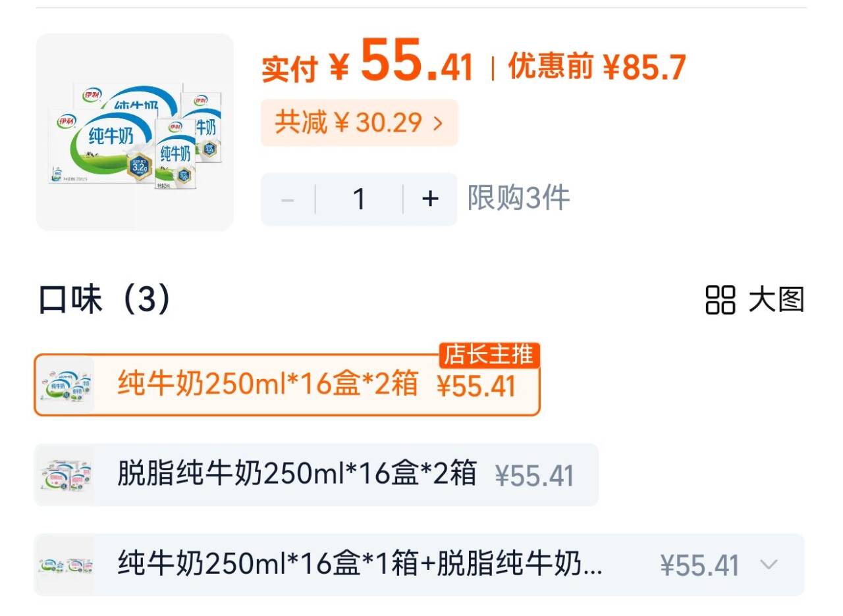Tap the 口味（3）section header
The width and height of the screenshot is (843, 616).
pos(105,300)
